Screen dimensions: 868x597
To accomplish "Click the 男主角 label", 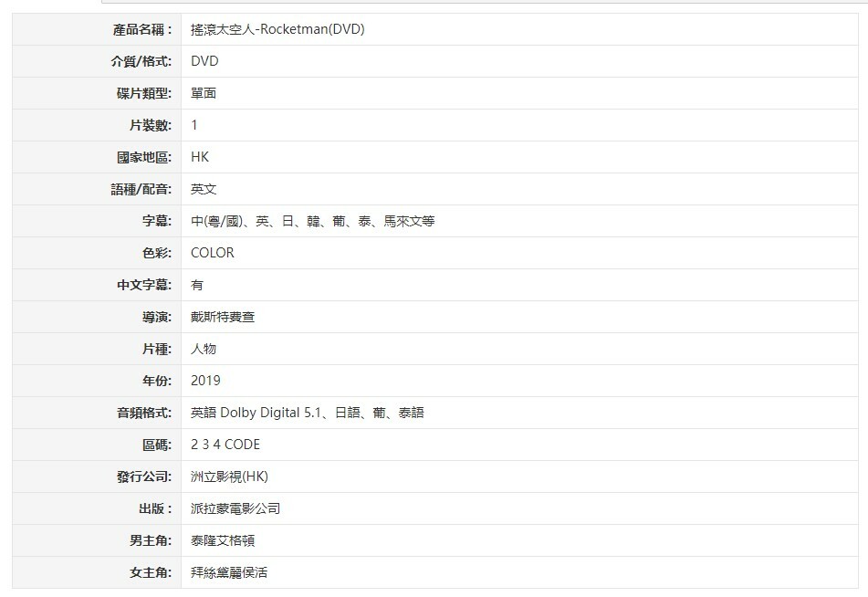I will pos(150,541).
